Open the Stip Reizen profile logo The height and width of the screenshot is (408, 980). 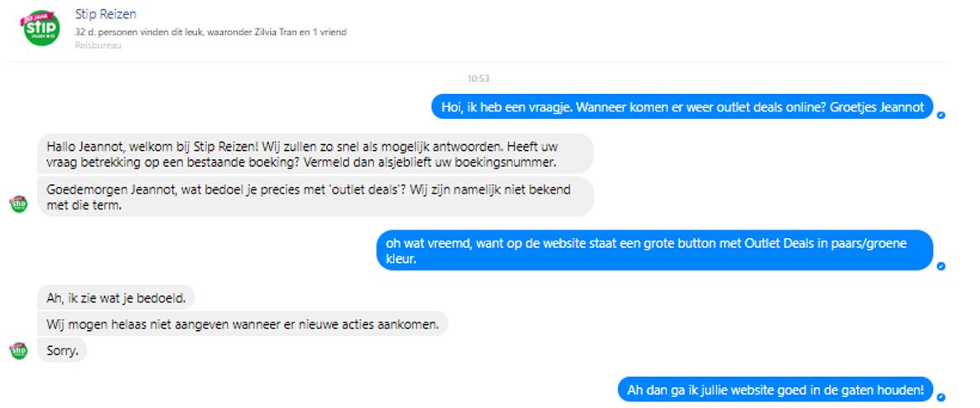tap(41, 26)
